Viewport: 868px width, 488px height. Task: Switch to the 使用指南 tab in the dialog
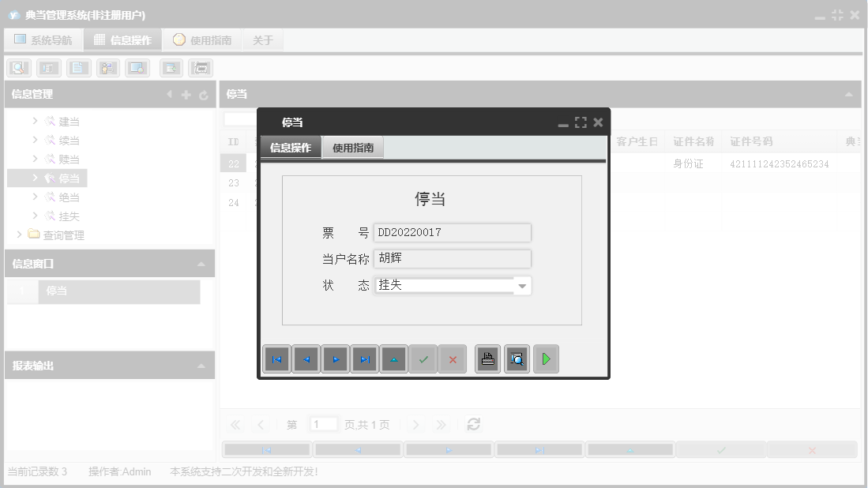click(352, 147)
